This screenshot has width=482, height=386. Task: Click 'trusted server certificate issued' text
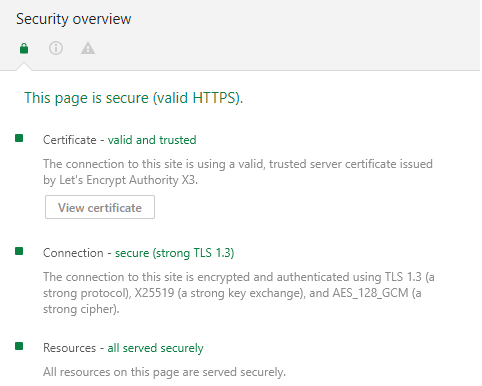click(x=351, y=164)
